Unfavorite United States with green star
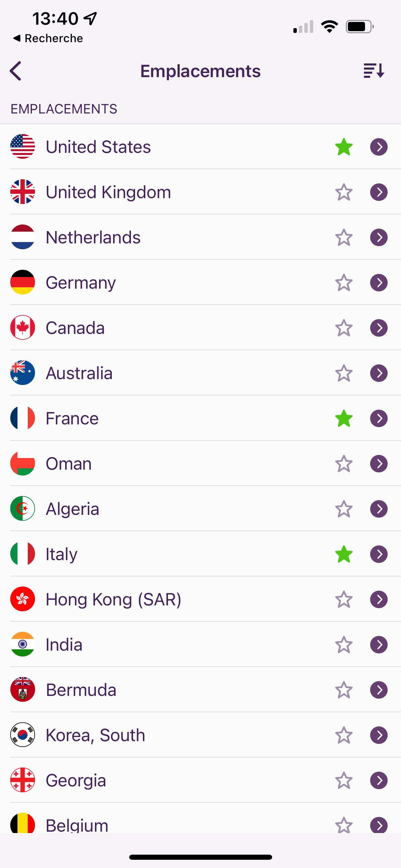The width and height of the screenshot is (401, 868). click(344, 147)
